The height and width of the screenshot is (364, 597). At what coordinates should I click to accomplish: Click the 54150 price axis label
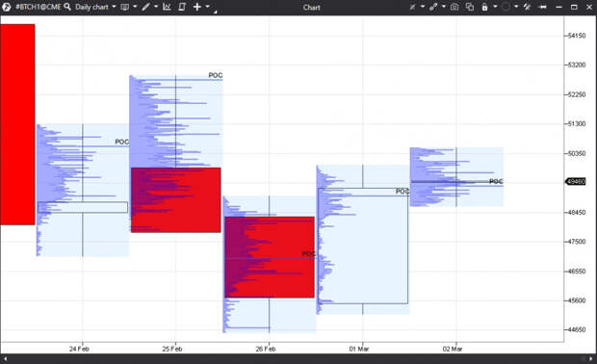[x=577, y=36]
